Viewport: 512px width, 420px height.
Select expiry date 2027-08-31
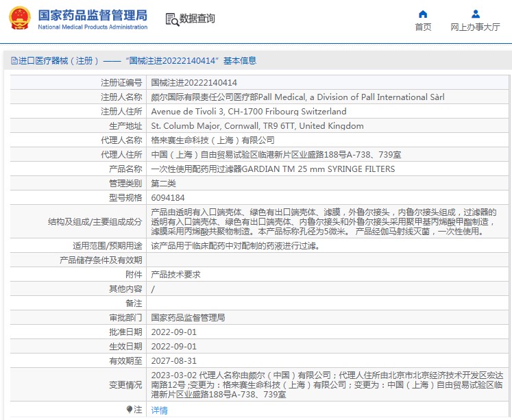[173, 360]
